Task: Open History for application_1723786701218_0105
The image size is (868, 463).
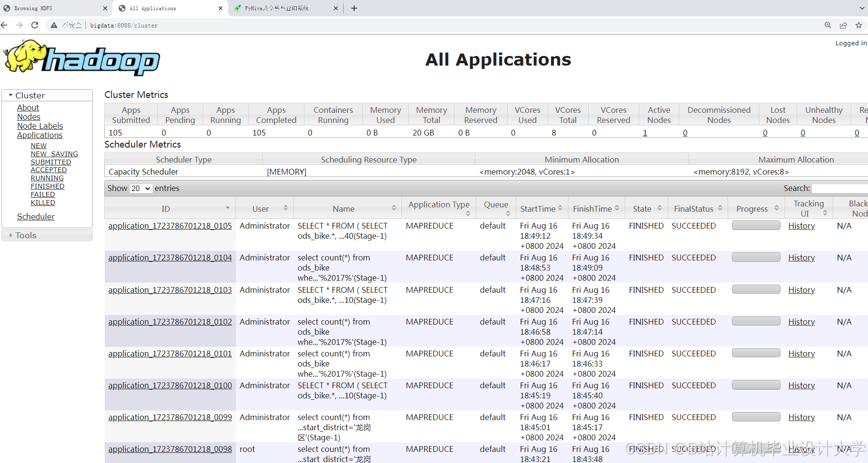Action: pyautogui.click(x=801, y=225)
